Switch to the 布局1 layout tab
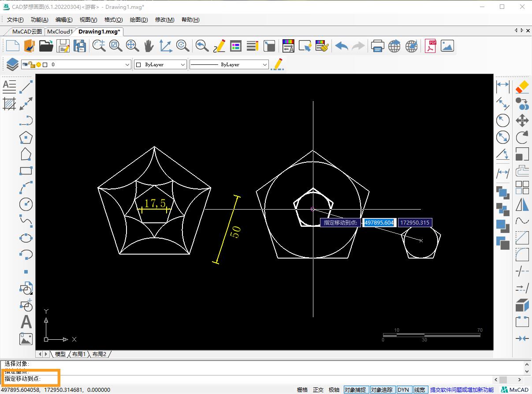Image resolution: width=532 pixels, height=394 pixels. pyautogui.click(x=79, y=354)
